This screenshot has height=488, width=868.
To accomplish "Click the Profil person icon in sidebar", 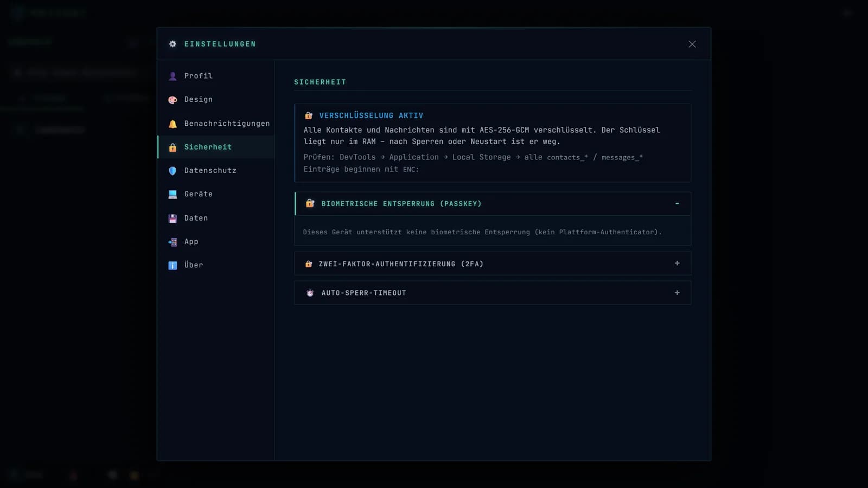I will [173, 76].
